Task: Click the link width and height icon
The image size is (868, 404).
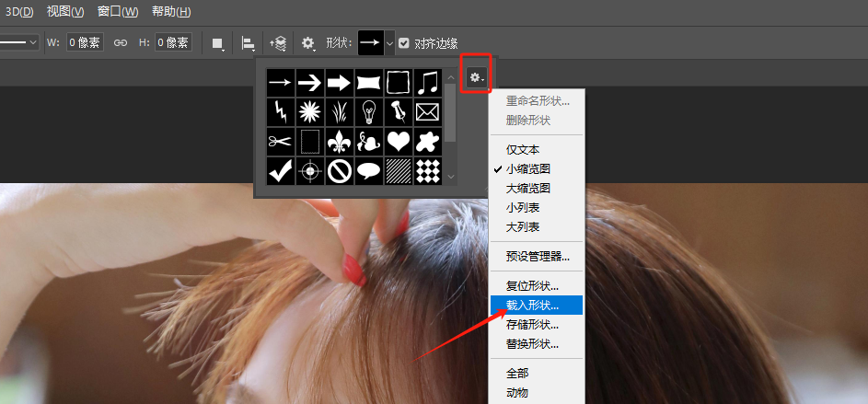Action: pyautogui.click(x=120, y=42)
